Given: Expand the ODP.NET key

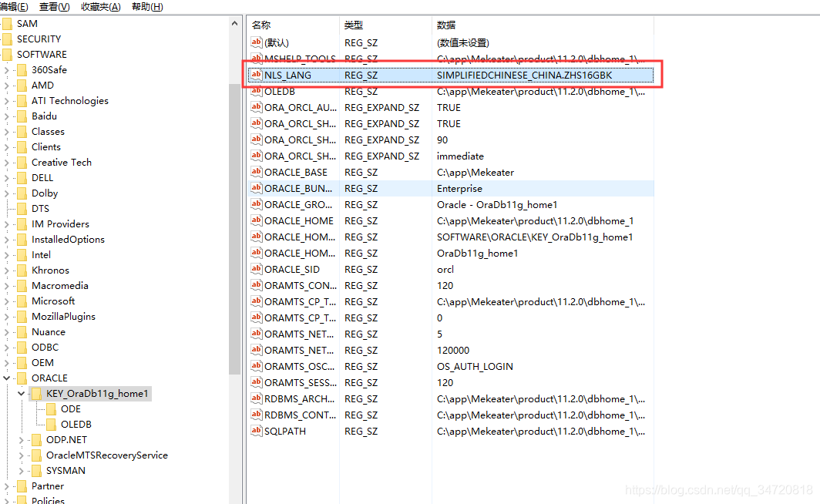Looking at the screenshot, I should click(x=21, y=440).
